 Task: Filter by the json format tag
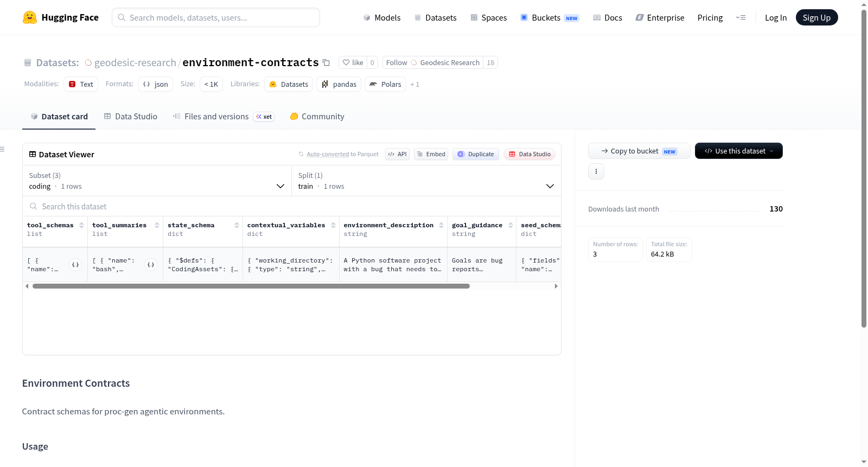pyautogui.click(x=156, y=84)
